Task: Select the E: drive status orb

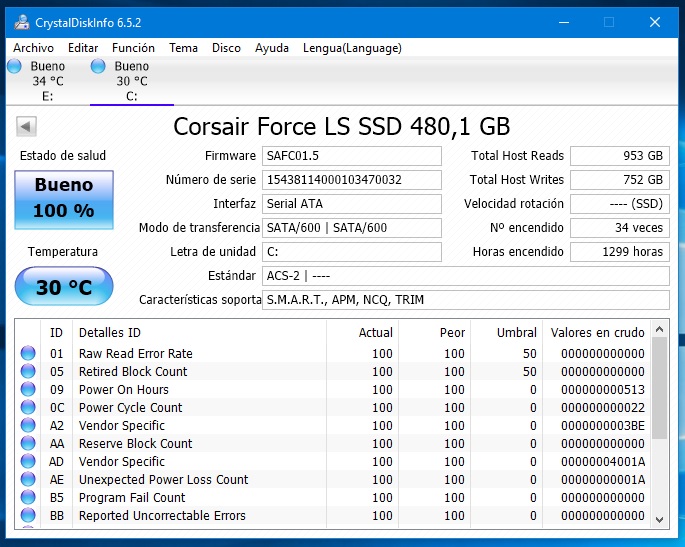Action: [14, 66]
